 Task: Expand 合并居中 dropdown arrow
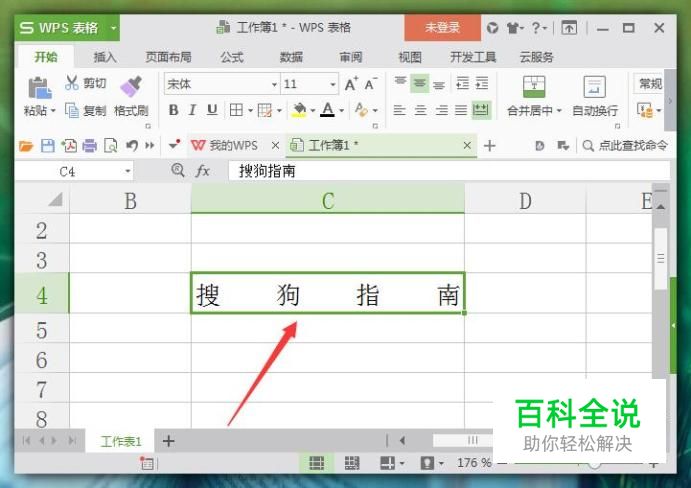[x=559, y=110]
